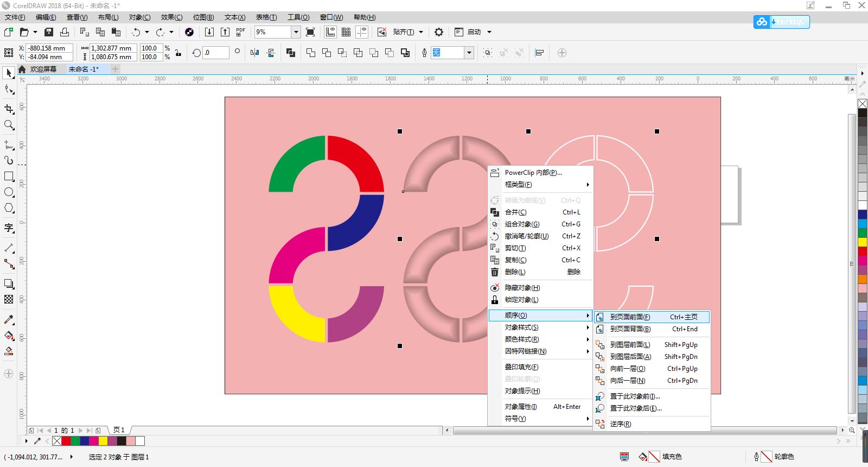
Task: Select the Crop tool in the toolbox
Action: coord(9,109)
